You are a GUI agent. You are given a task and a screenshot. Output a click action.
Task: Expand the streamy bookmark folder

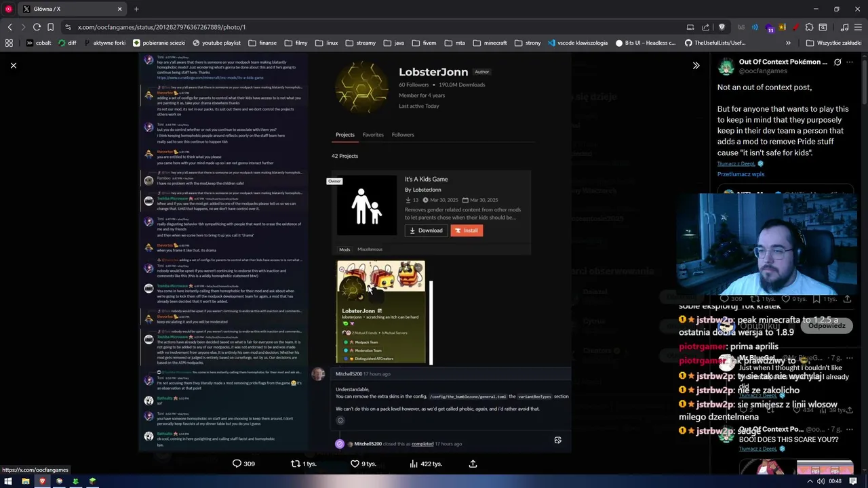[x=360, y=43]
